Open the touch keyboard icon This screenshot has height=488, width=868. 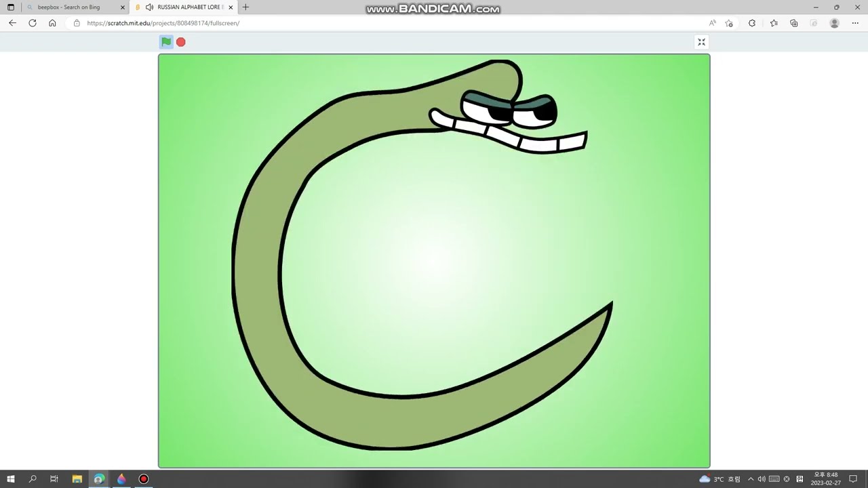click(x=774, y=479)
